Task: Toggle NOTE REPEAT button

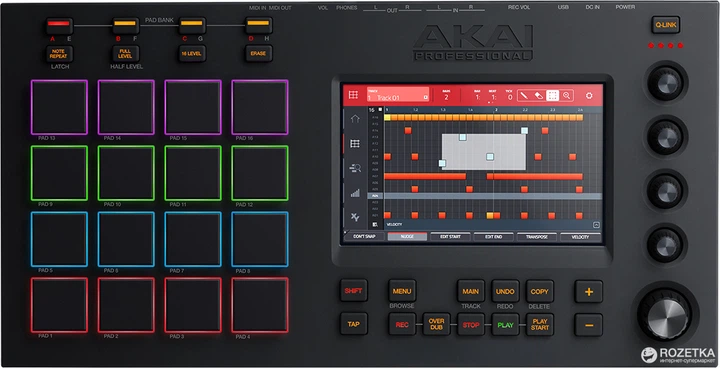Action: (59, 54)
